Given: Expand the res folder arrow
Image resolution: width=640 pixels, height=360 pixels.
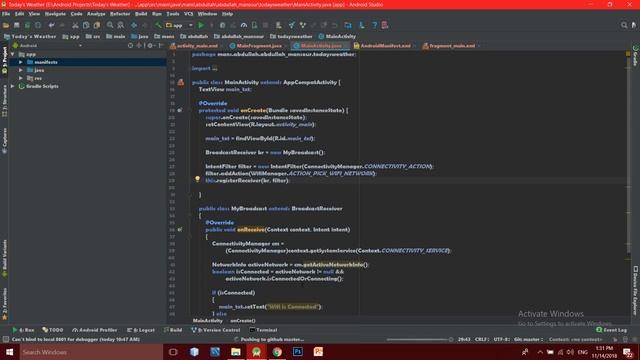Looking at the screenshot, I should coord(21,78).
